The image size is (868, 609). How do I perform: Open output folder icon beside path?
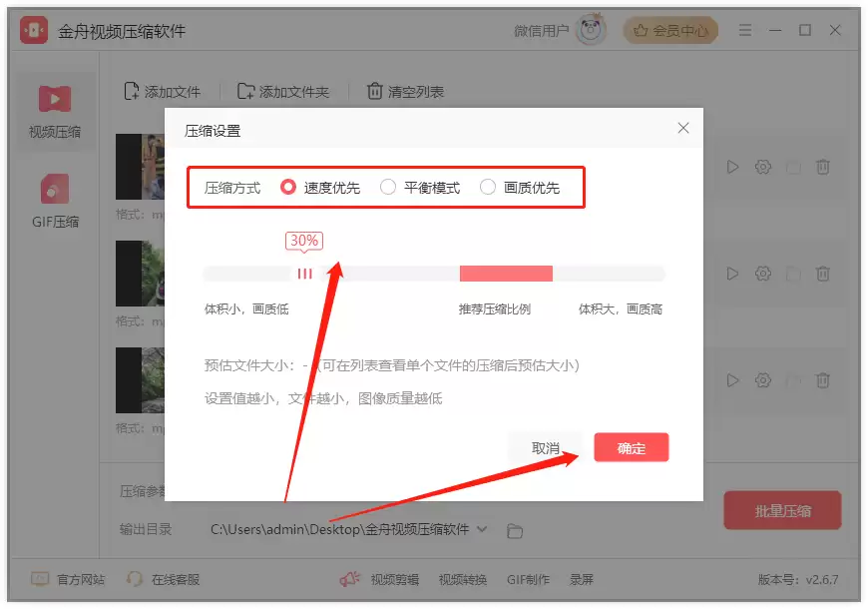click(514, 531)
